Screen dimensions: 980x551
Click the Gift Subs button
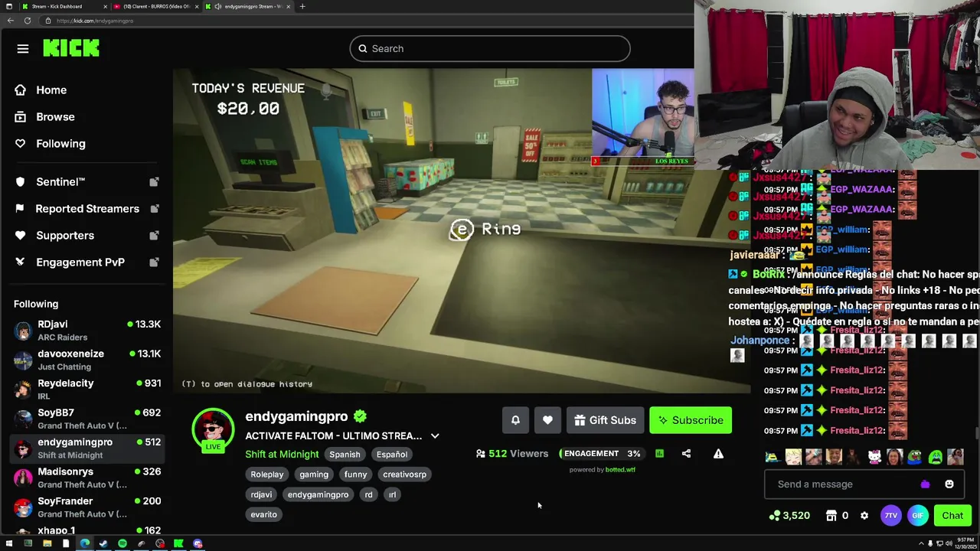click(x=605, y=420)
